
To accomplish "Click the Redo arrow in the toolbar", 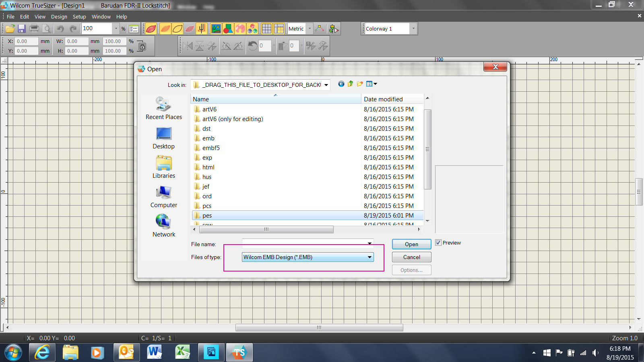I will point(73,29).
